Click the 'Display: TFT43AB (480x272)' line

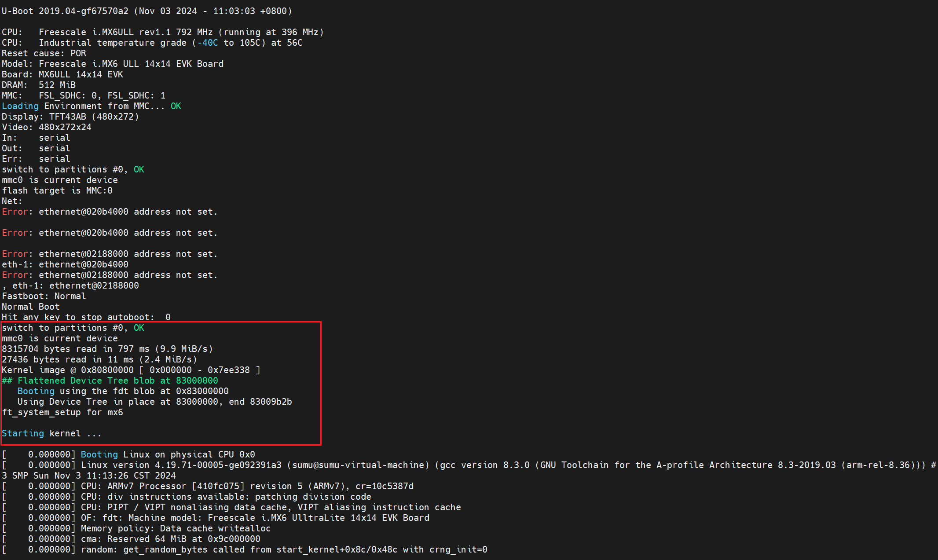coord(70,117)
